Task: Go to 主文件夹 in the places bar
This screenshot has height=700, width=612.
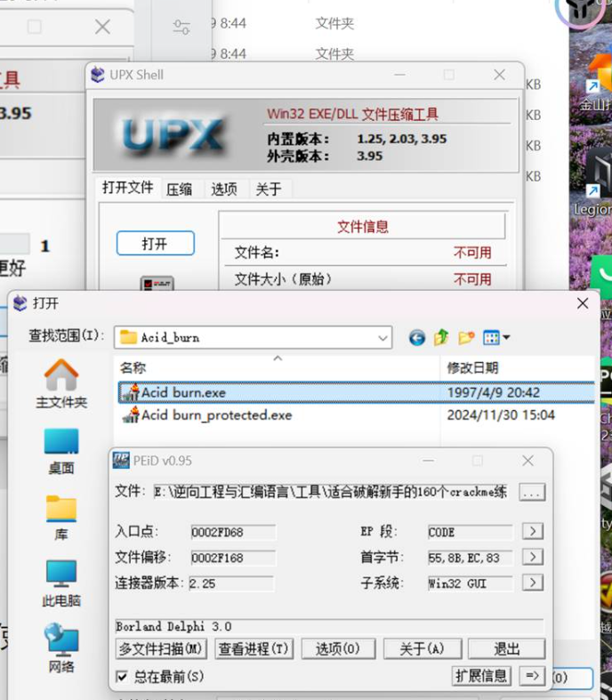Action: point(61,384)
